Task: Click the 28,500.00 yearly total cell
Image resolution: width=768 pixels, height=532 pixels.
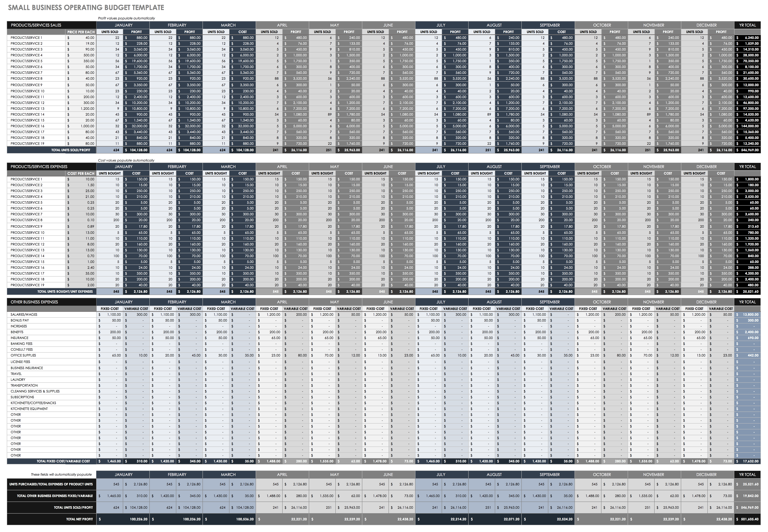Action: (x=747, y=55)
